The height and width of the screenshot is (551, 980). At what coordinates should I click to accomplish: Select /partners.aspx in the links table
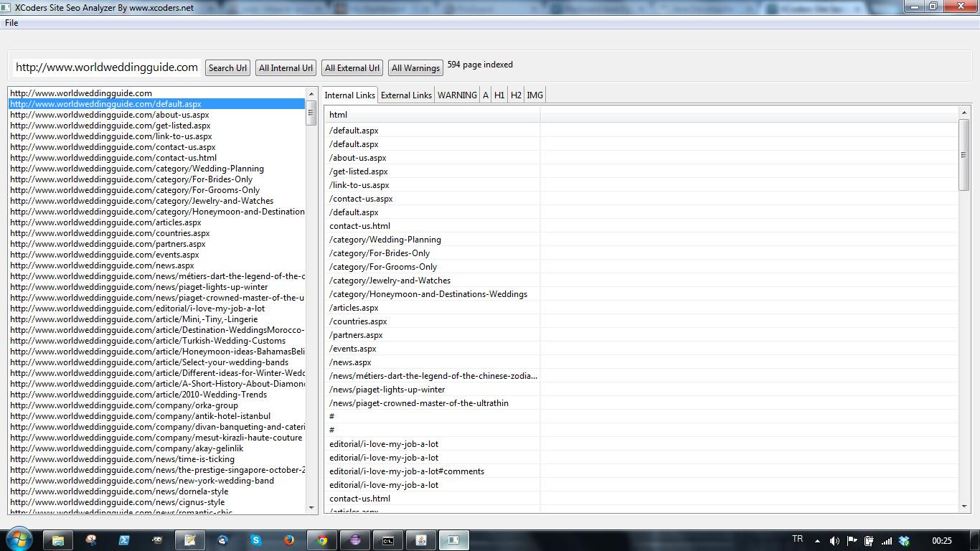click(x=641, y=335)
